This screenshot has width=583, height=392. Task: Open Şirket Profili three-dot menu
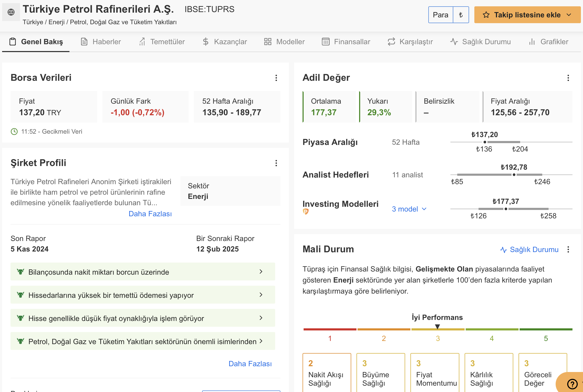pyautogui.click(x=276, y=163)
